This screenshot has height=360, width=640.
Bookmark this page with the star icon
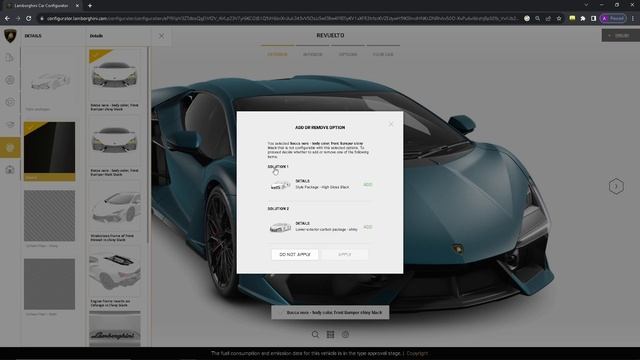tap(559, 18)
